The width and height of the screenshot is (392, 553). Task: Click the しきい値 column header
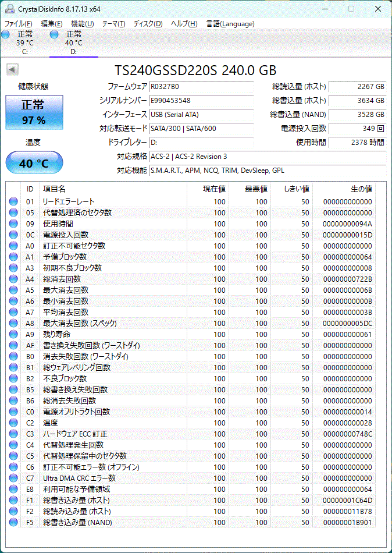click(x=292, y=189)
